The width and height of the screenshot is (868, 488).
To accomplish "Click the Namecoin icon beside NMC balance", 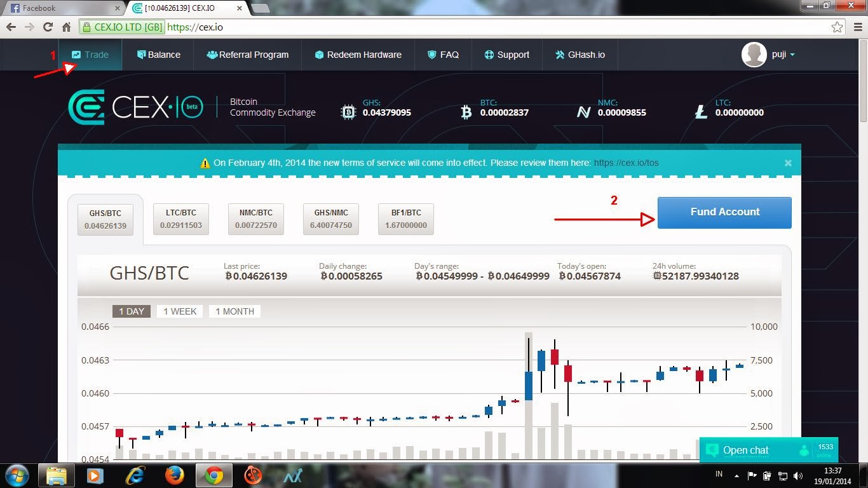I will pos(583,112).
